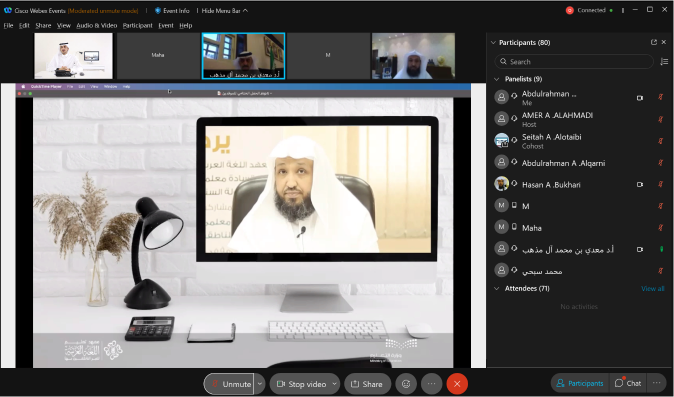Click the sort participants icon
The width and height of the screenshot is (674, 397).
(664, 62)
